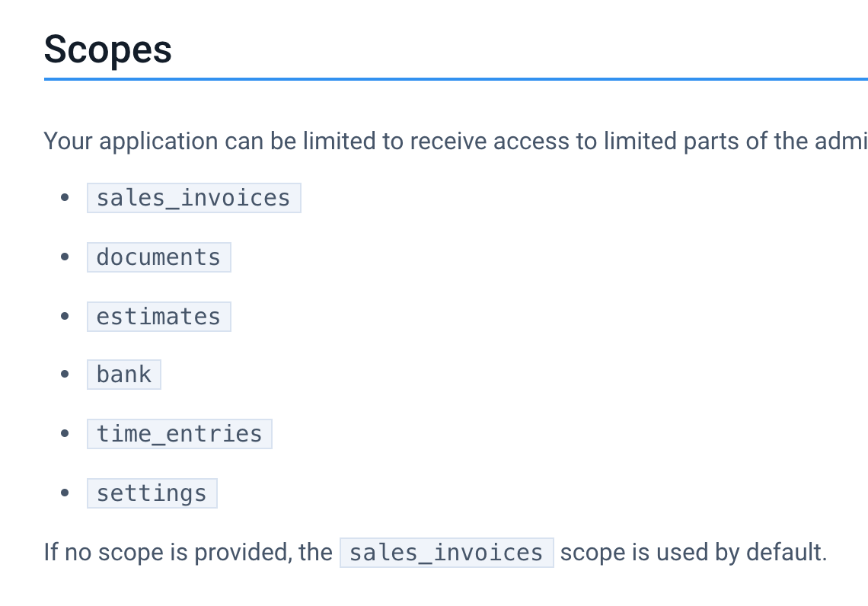Click inline sales_invoices code in the last sentence
The width and height of the screenshot is (868, 606).
tap(447, 553)
